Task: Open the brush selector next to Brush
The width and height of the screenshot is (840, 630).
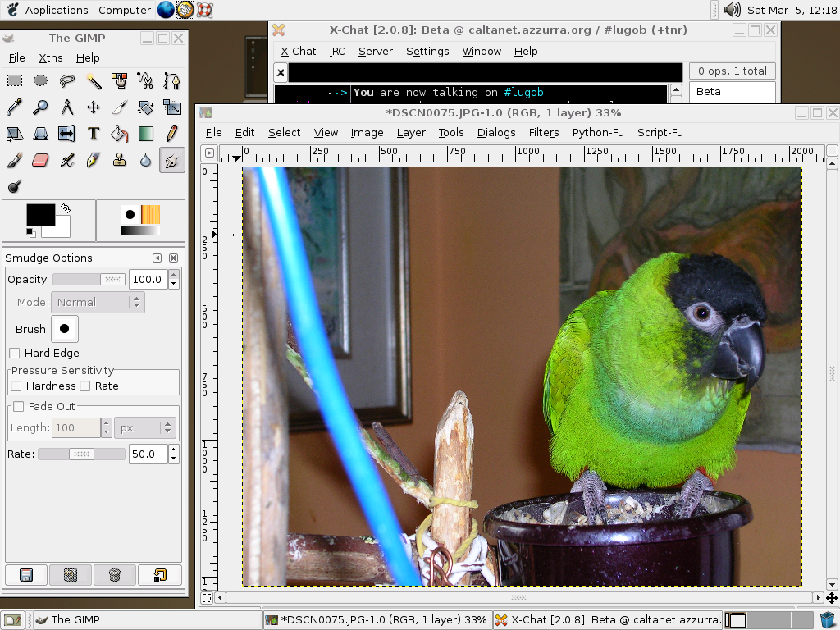Action: click(64, 329)
